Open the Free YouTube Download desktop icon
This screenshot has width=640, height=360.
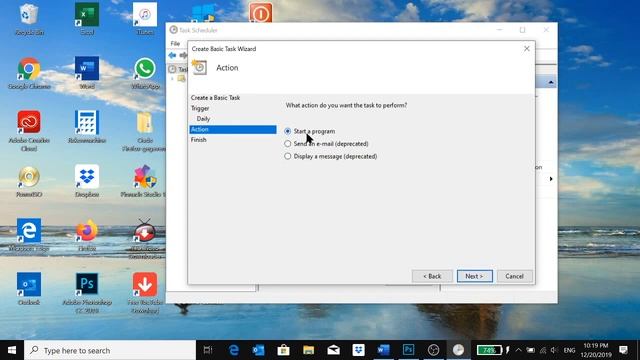tap(145, 293)
